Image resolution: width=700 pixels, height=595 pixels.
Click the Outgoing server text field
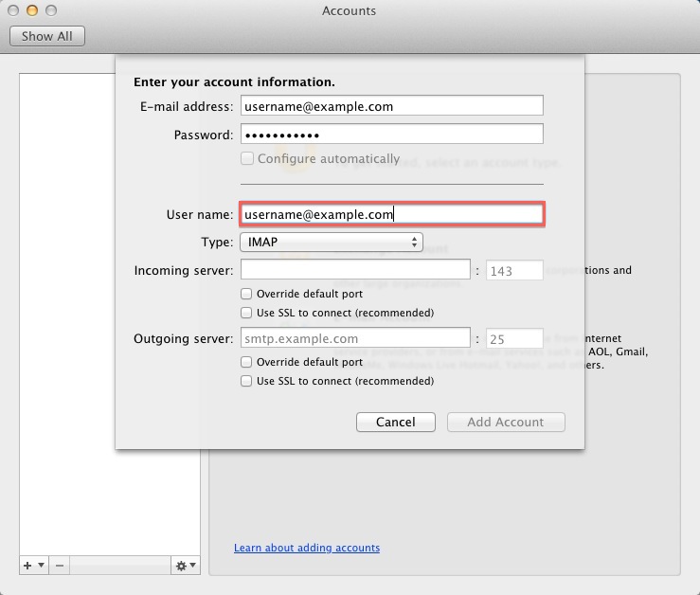tap(355, 338)
